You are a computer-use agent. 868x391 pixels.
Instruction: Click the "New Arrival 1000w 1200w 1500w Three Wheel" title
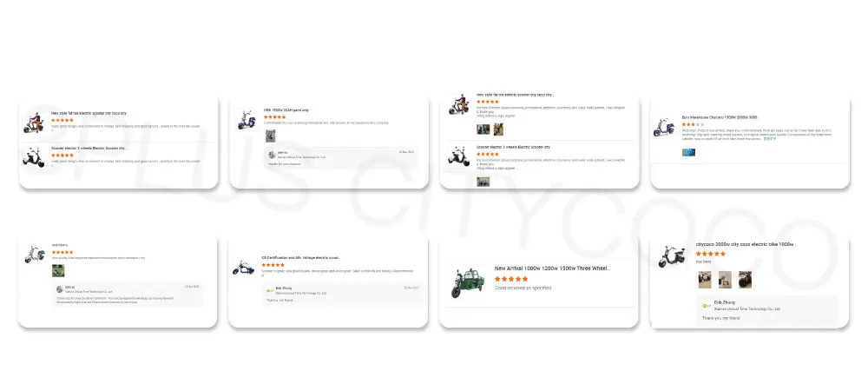tap(552, 268)
